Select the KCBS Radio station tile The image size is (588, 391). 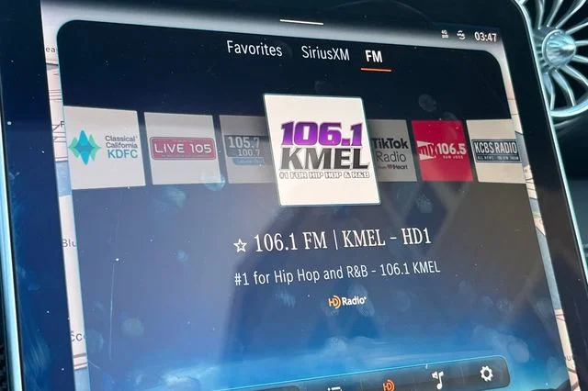495,151
